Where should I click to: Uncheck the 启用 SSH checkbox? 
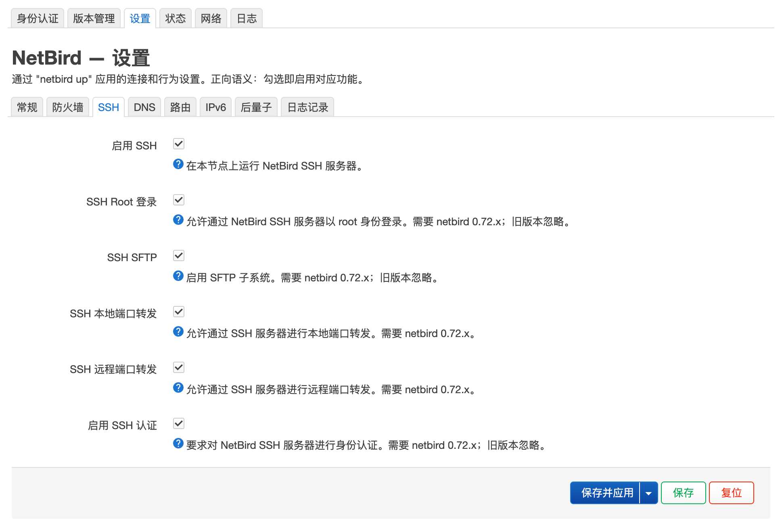point(179,144)
